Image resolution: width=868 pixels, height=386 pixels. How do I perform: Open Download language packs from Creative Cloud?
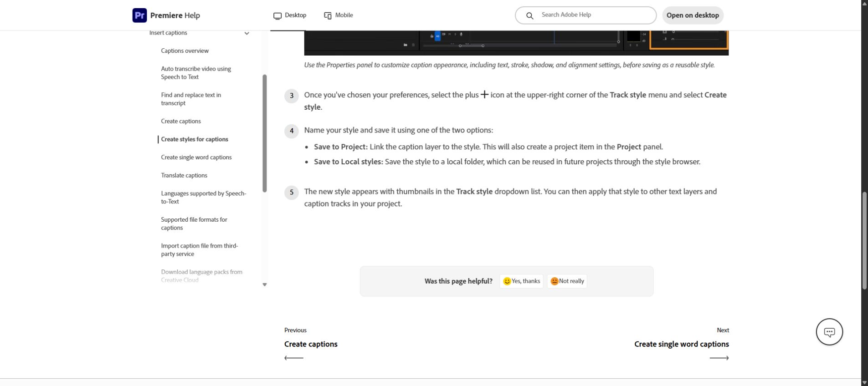(x=202, y=276)
